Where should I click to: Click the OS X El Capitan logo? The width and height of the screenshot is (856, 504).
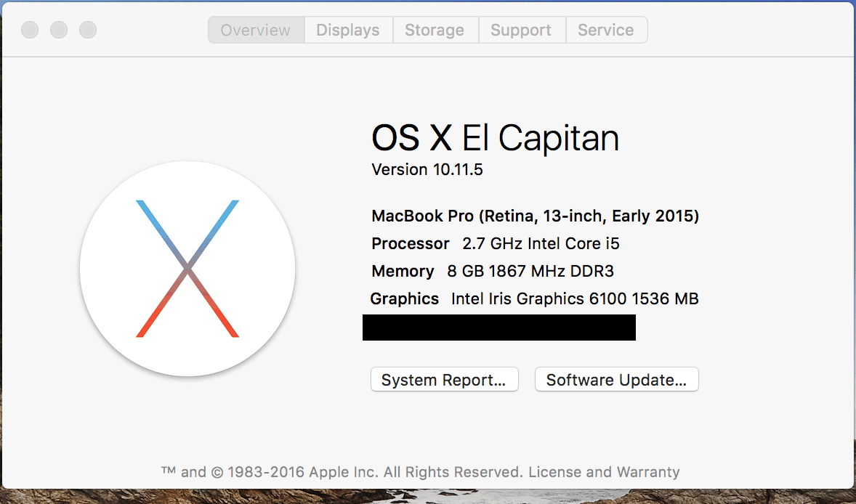point(187,269)
